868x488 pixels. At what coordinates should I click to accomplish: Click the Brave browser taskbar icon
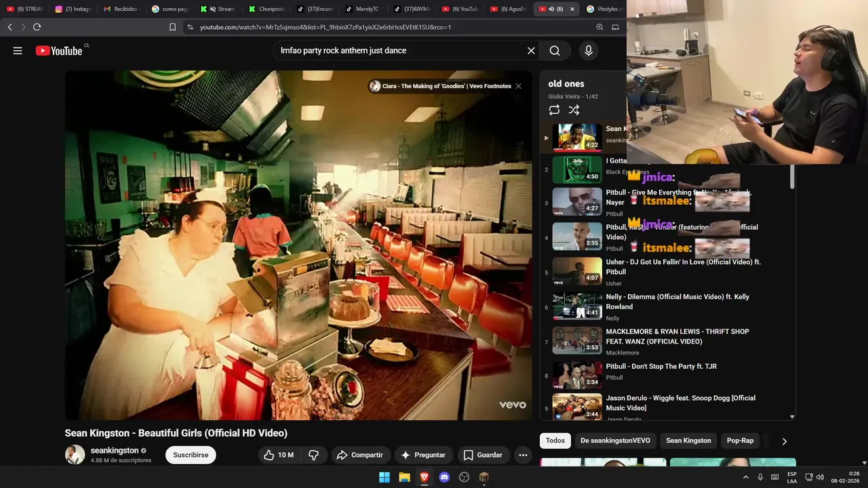click(x=425, y=477)
